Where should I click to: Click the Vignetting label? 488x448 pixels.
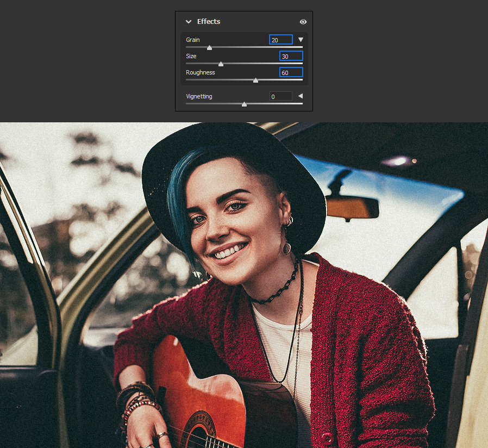[199, 96]
